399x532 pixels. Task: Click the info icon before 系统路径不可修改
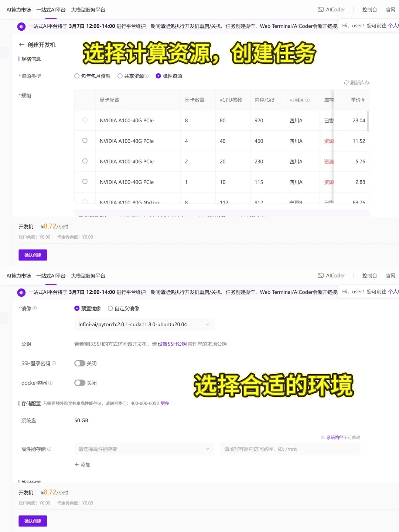coord(323,437)
